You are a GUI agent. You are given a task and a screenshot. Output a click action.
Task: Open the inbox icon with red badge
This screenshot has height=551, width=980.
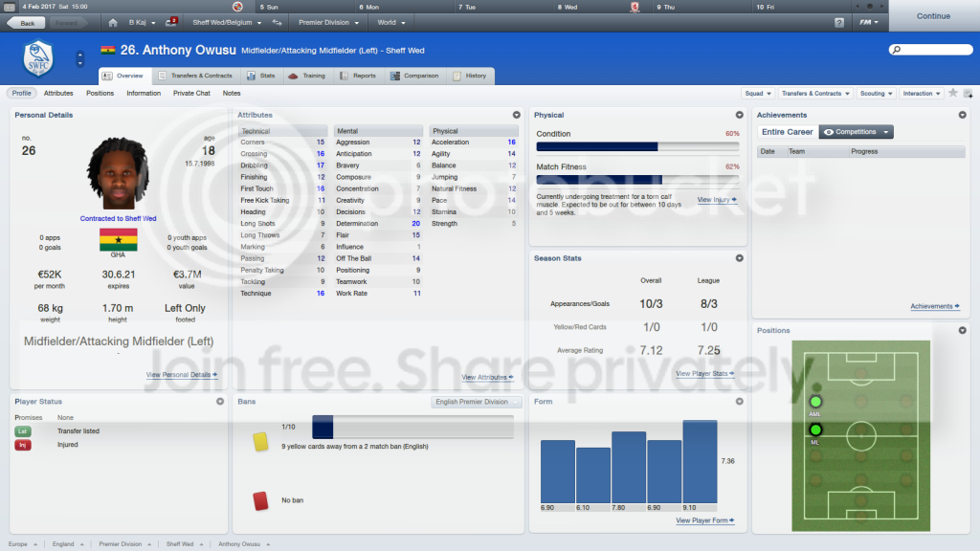(x=171, y=22)
